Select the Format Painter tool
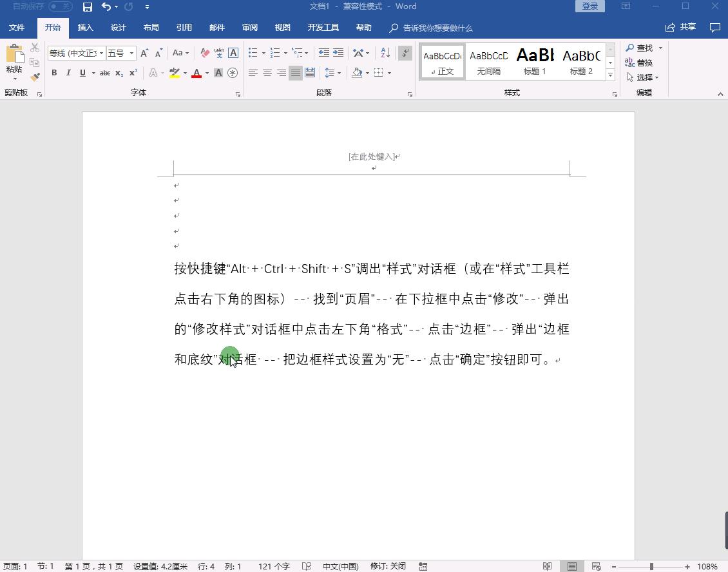Image resolution: width=728 pixels, height=572 pixels. [x=35, y=77]
